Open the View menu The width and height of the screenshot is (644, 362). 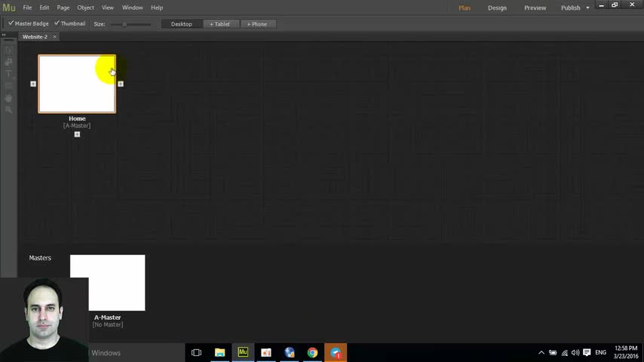(108, 8)
